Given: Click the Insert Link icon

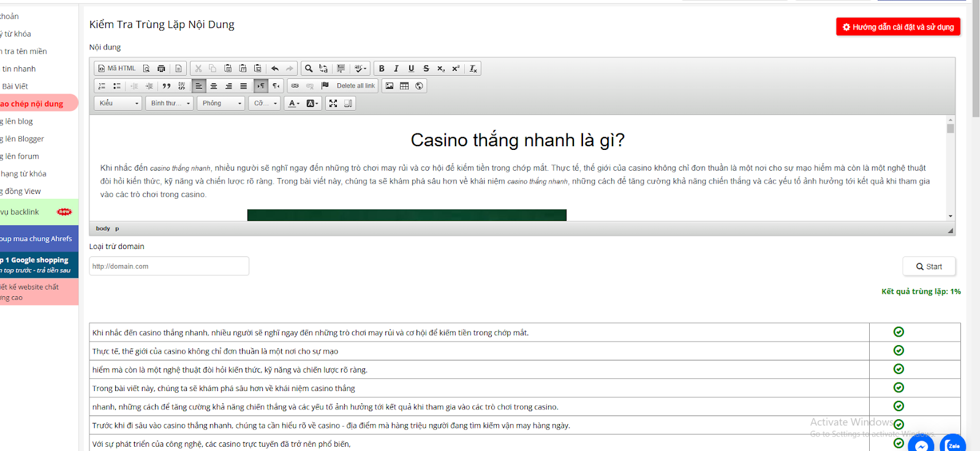Looking at the screenshot, I should 295,86.
